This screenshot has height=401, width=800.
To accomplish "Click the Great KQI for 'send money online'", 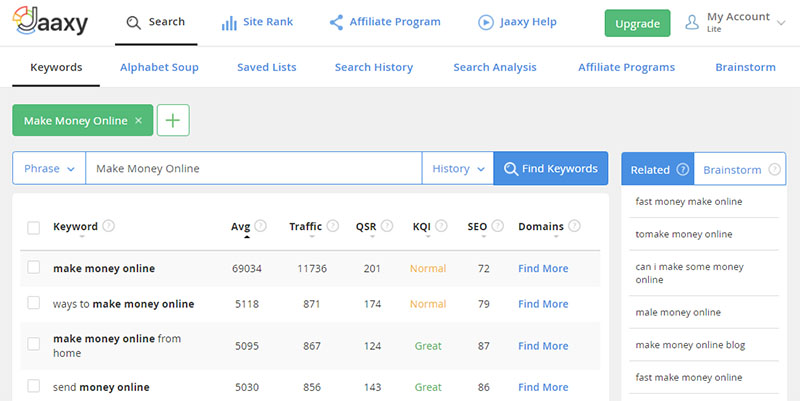I will coord(428,387).
